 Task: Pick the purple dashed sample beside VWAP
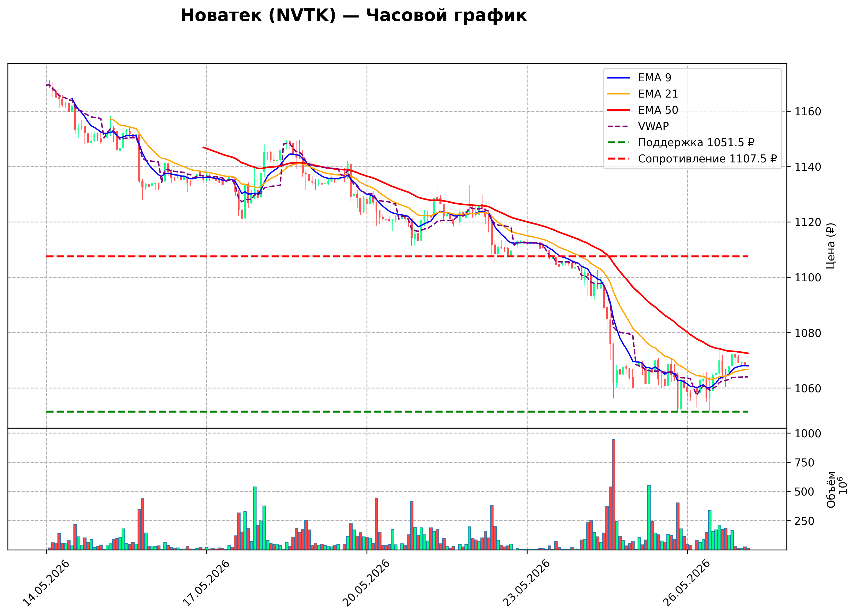(x=618, y=127)
